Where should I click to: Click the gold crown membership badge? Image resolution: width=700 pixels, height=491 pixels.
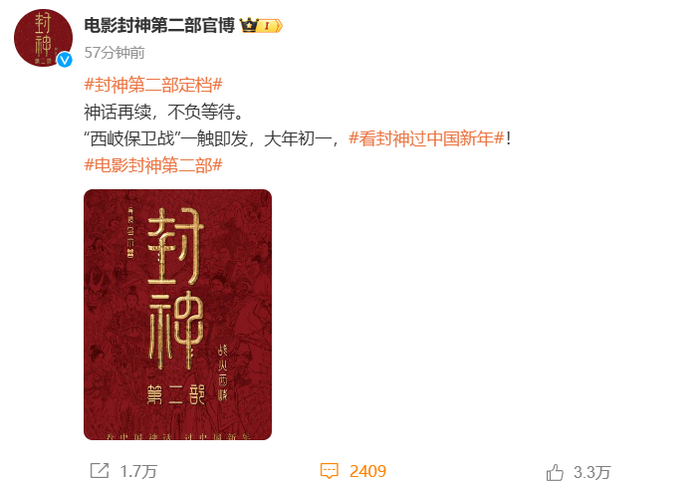pos(249,25)
